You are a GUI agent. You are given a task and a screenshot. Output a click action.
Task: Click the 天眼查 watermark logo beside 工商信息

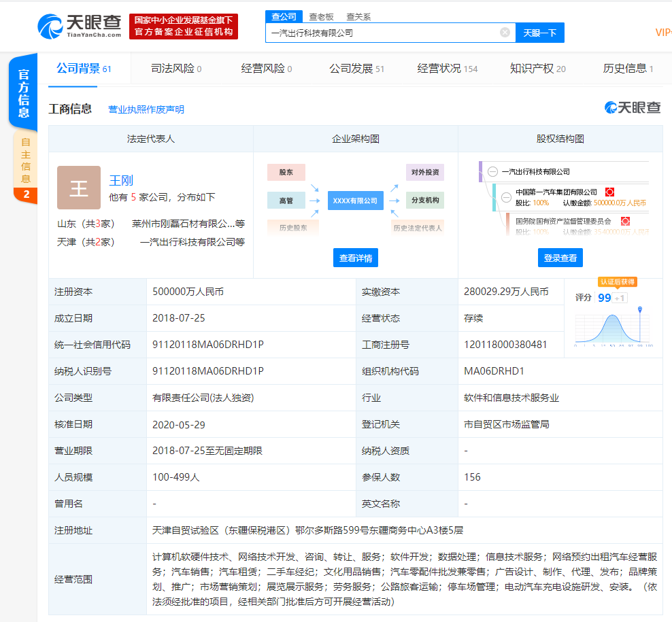point(633,108)
